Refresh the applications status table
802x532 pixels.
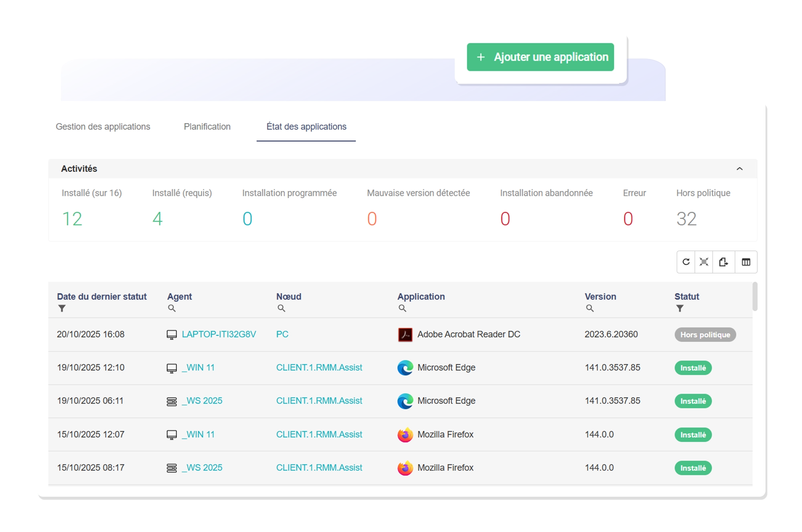[686, 262]
